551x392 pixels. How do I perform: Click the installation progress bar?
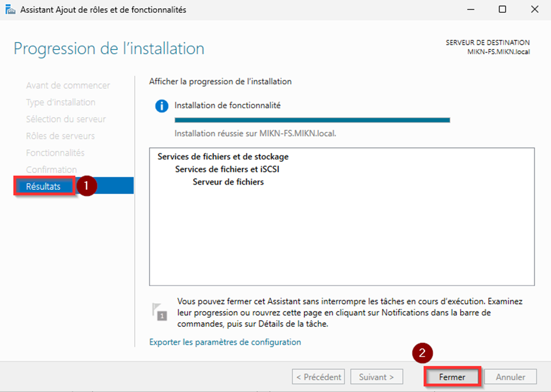[312, 120]
